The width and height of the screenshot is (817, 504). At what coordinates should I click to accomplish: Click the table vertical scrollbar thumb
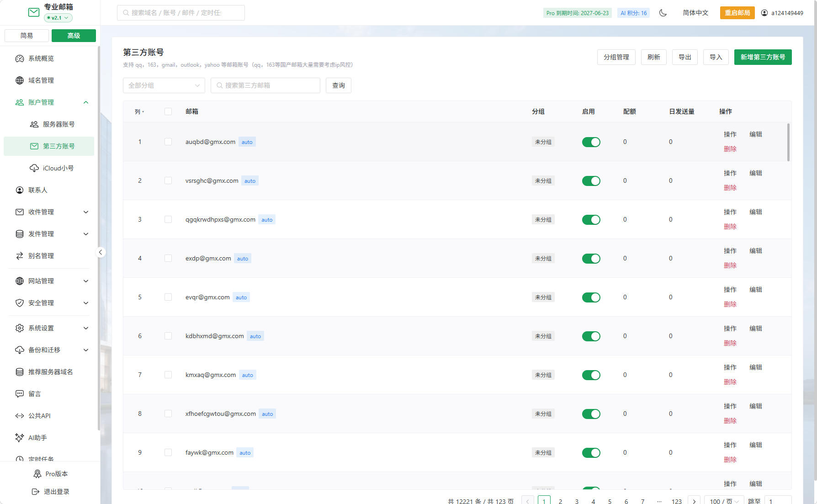click(x=788, y=142)
